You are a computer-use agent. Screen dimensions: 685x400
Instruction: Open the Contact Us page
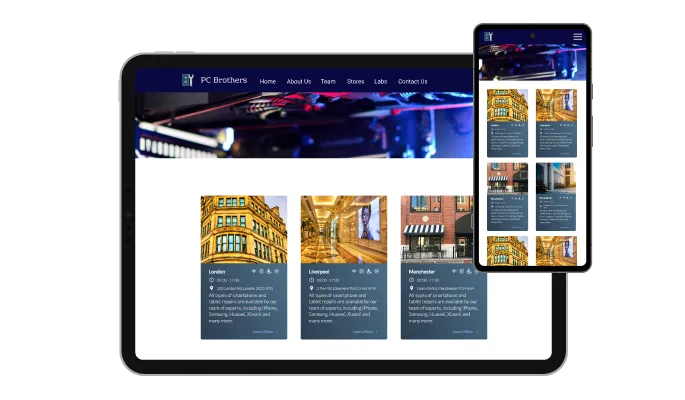[412, 81]
